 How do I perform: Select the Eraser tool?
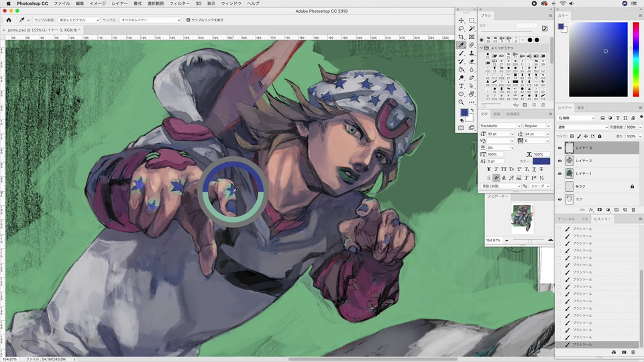tap(472, 61)
